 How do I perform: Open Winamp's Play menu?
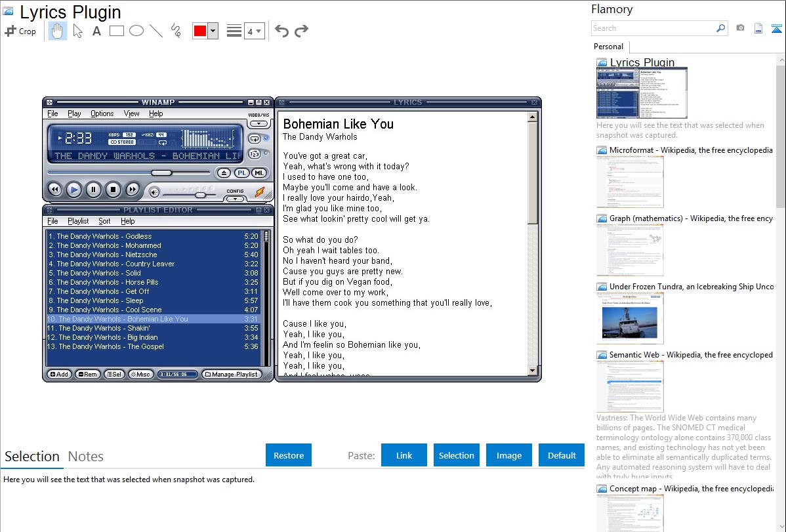tap(74, 114)
